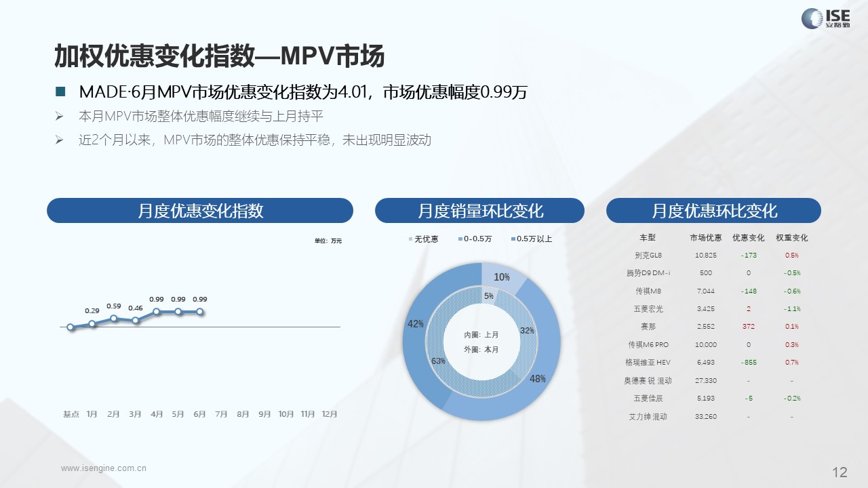
Task: Click the inner ring 32% donut segment
Action: (528, 331)
